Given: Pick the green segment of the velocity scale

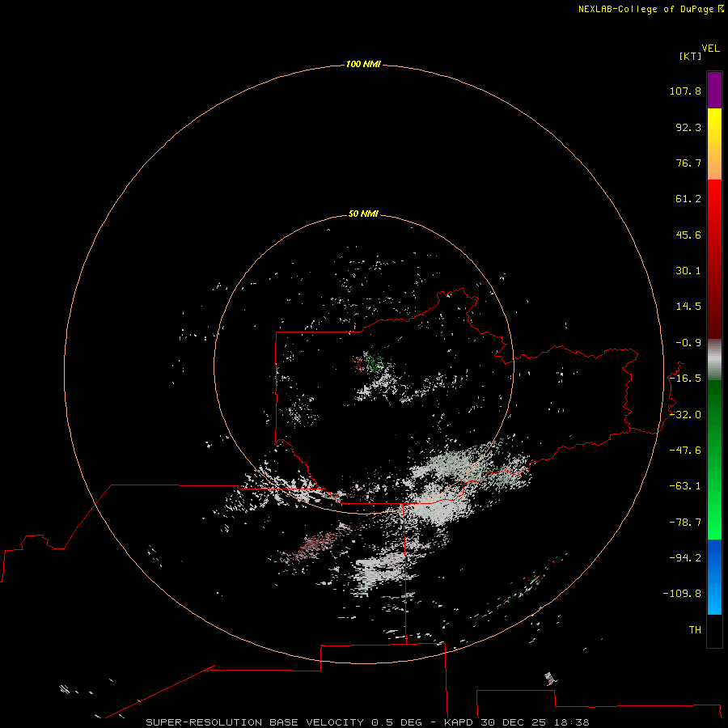Looking at the screenshot, I should click(714, 459).
